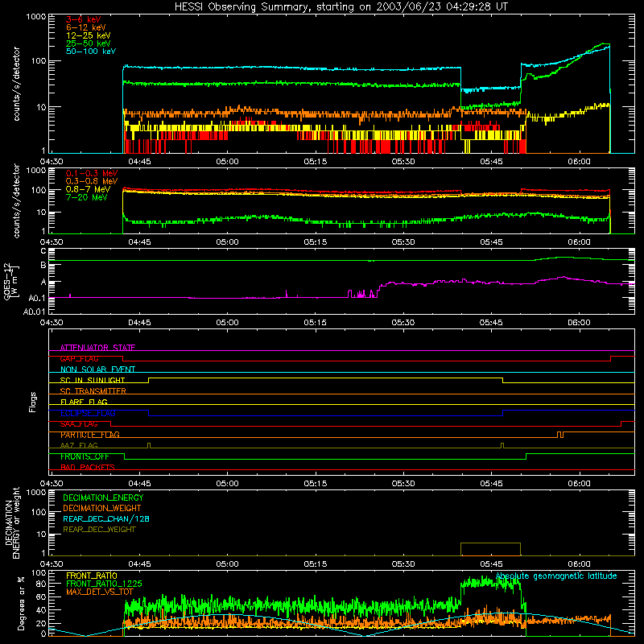This screenshot has height=644, width=644.
Task: Click the REAR_DEC_WEIGHT step box near 05:45
Action: (x=490, y=549)
